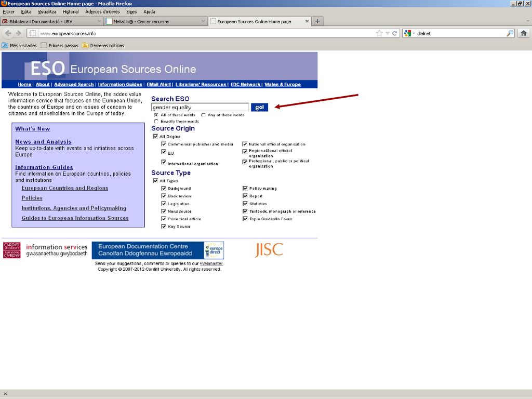Switch to Biblioteca i Documentació - URV tab

[x=52, y=21]
